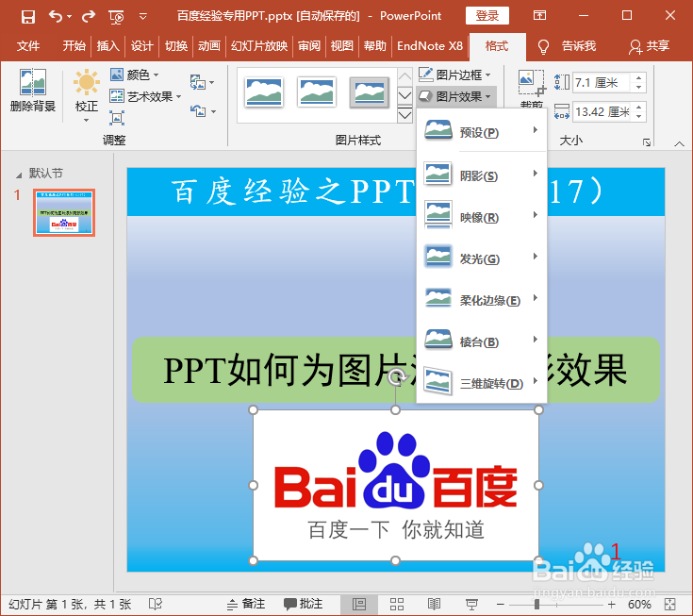
Task: Apply the first picture style thumbnail
Action: click(264, 92)
